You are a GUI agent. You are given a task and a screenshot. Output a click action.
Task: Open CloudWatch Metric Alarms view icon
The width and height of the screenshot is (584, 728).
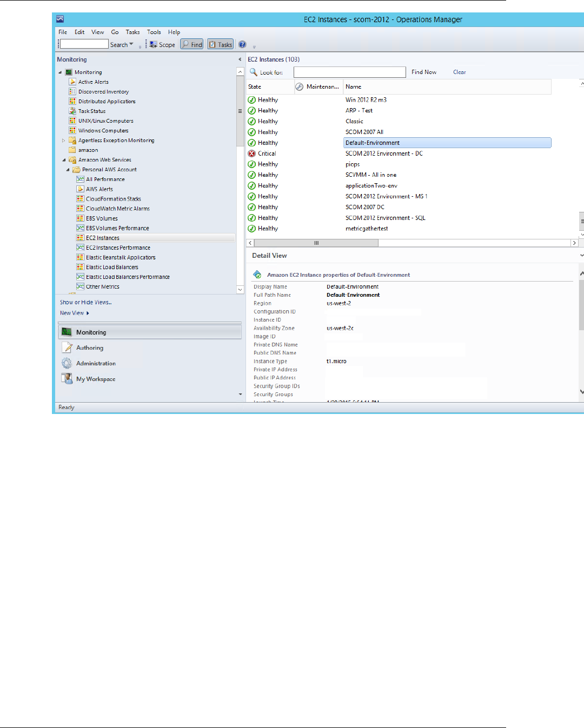pos(80,208)
